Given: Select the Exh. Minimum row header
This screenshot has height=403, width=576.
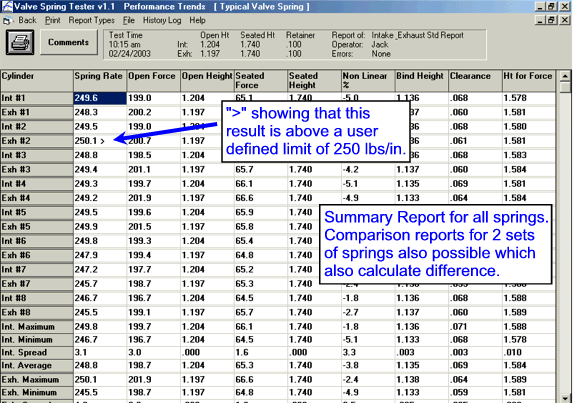Looking at the screenshot, I should [37, 393].
